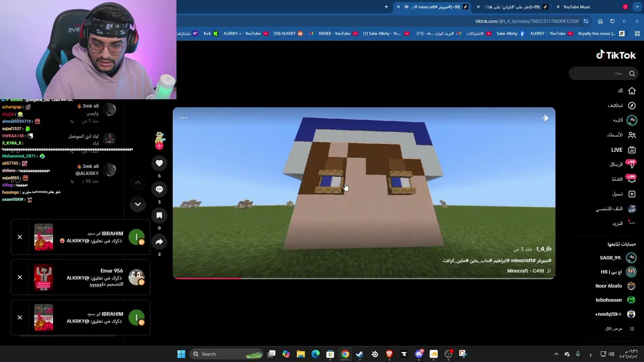Viewport: 644px width, 362px height.
Task: Dismiss the Emar 956 notification
Action: (x=20, y=277)
